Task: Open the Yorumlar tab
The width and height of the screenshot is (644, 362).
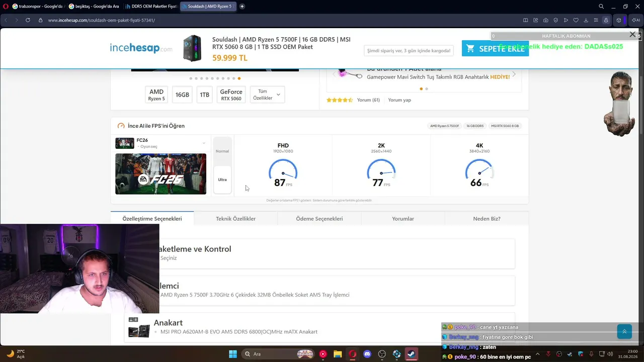Action: [x=403, y=219]
